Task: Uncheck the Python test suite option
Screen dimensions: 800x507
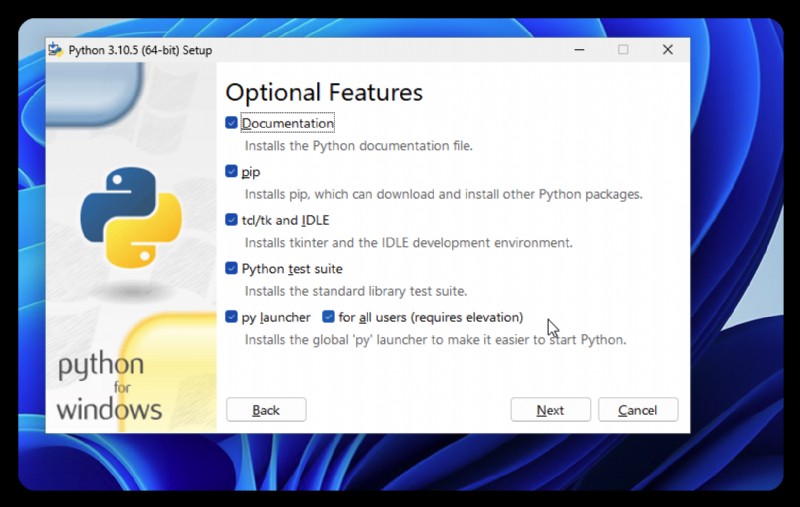Action: click(231, 268)
